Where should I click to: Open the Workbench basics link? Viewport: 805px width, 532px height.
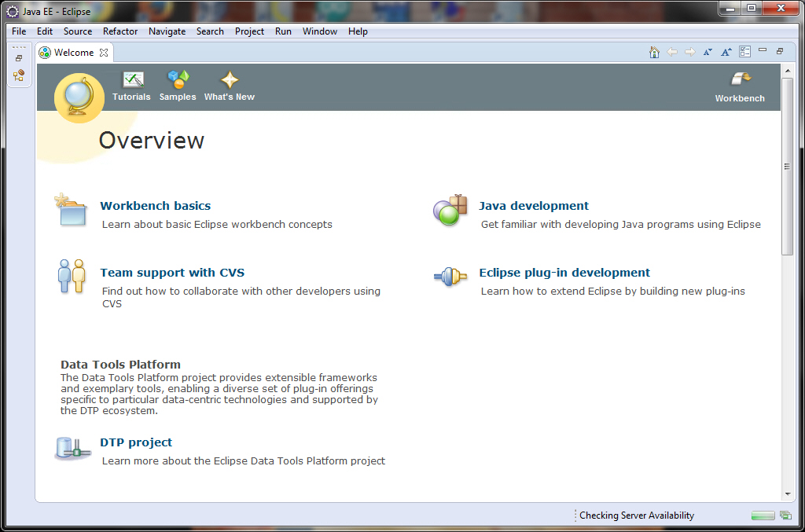[x=156, y=206]
